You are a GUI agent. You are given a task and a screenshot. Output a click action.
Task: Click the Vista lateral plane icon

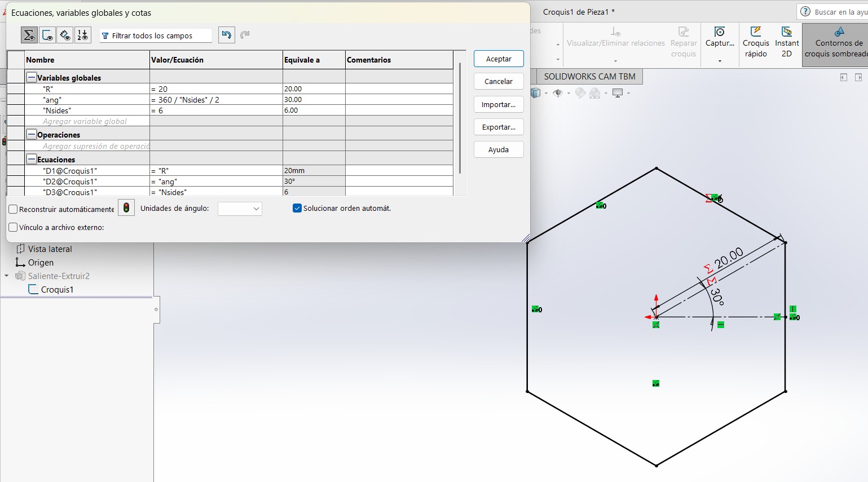[x=20, y=249]
